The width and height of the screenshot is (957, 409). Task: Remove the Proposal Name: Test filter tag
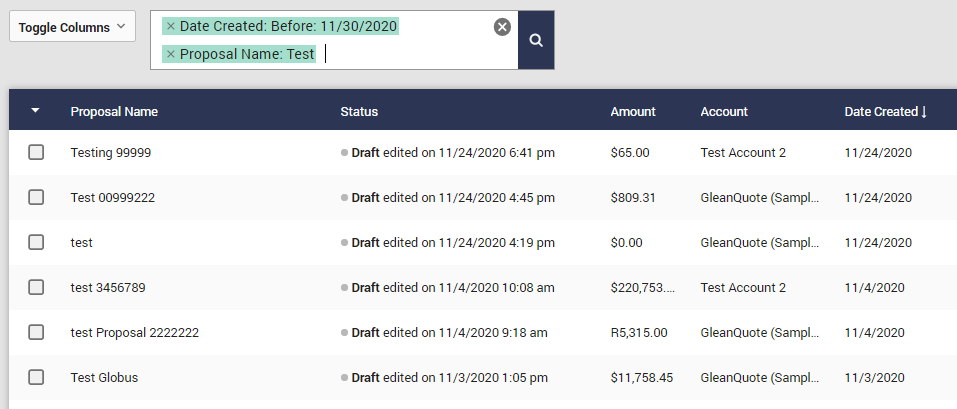coord(170,54)
